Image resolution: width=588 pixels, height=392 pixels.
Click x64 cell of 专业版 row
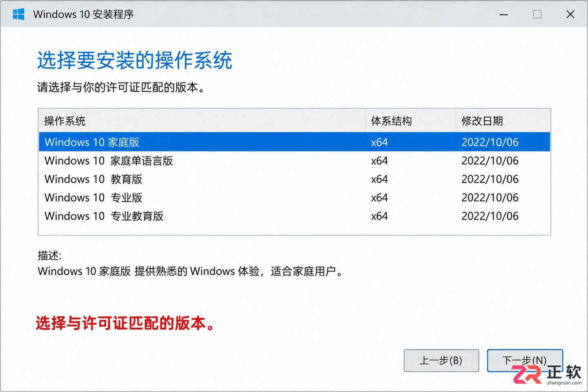379,198
